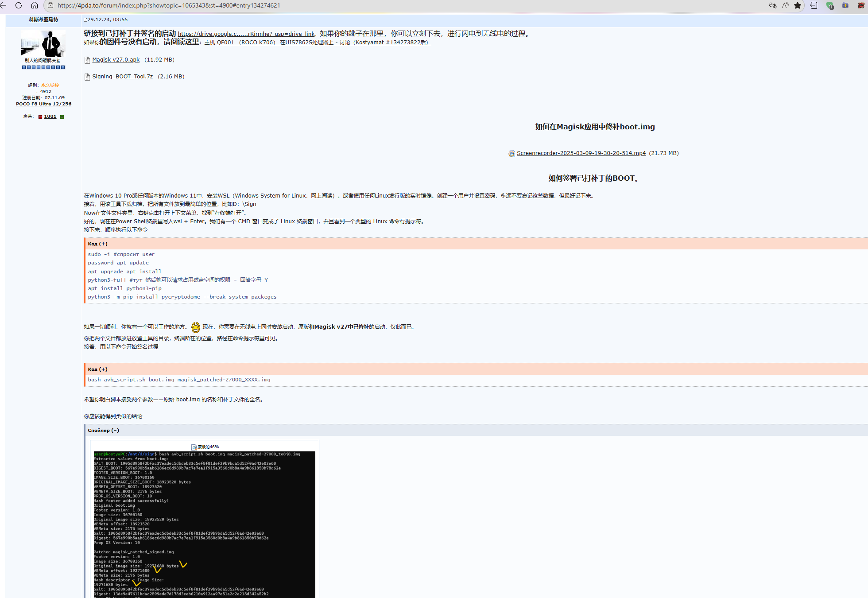Open the green shield extension icon
868x598 pixels.
tap(829, 5)
